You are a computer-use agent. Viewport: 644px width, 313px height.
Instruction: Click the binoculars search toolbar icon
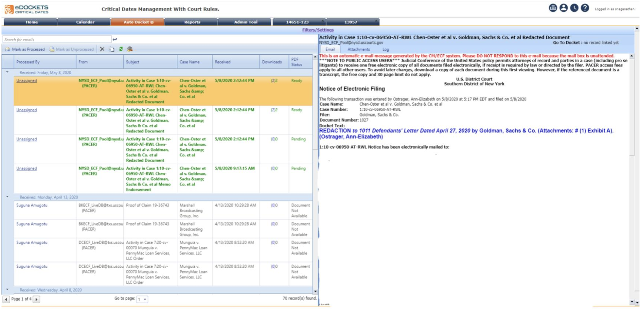130,49
